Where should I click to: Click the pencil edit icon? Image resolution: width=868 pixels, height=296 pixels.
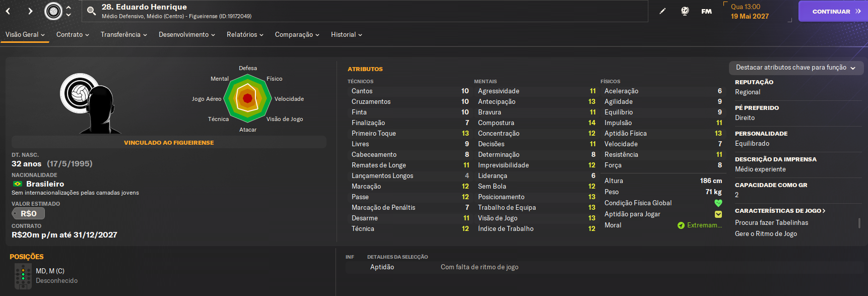click(662, 11)
